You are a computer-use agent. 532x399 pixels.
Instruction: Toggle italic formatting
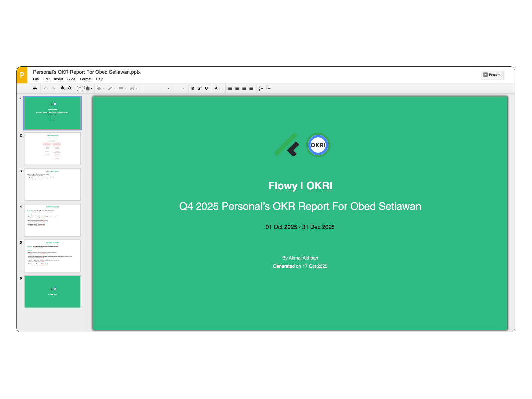[199, 89]
